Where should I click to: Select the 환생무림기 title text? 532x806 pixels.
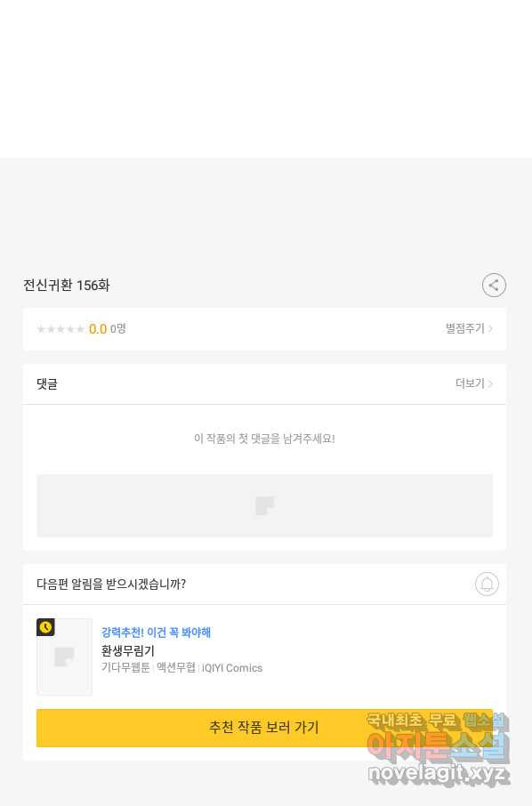pyautogui.click(x=127, y=651)
